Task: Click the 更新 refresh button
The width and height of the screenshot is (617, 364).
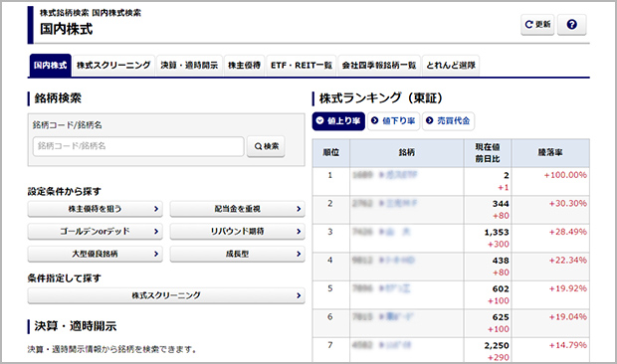Action: click(x=537, y=25)
